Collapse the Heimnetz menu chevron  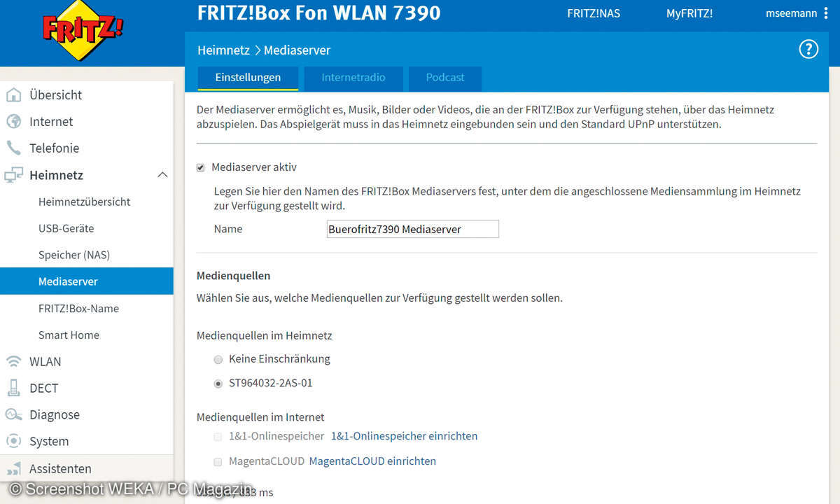click(x=162, y=174)
